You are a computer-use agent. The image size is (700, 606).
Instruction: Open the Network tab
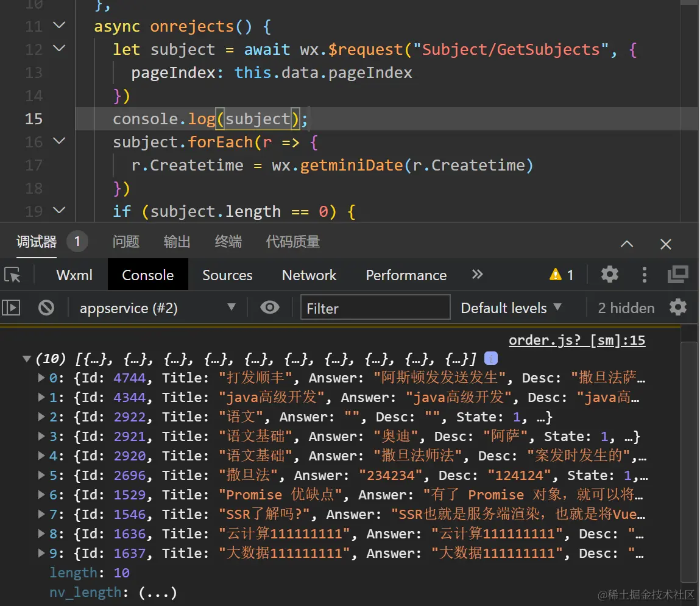point(309,275)
